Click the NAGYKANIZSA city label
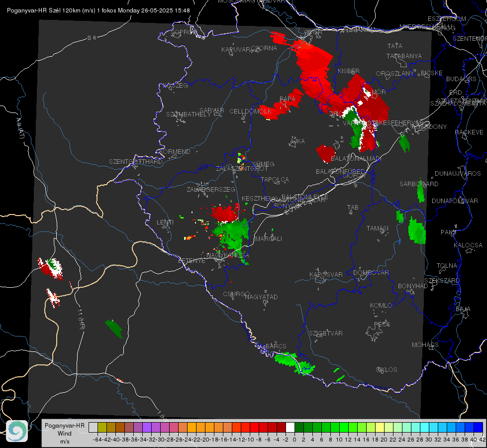 click(x=228, y=255)
